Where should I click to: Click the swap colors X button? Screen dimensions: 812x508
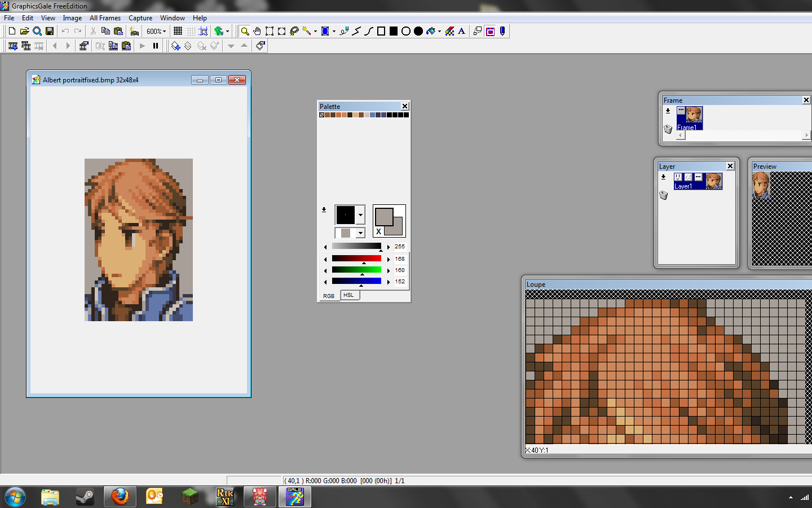tap(378, 231)
